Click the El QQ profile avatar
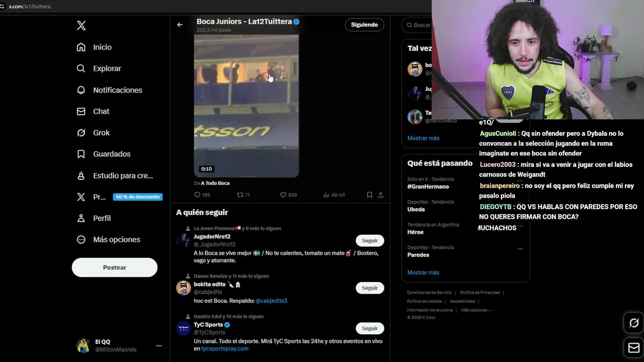Image resolution: width=644 pixels, height=362 pixels. point(83,345)
